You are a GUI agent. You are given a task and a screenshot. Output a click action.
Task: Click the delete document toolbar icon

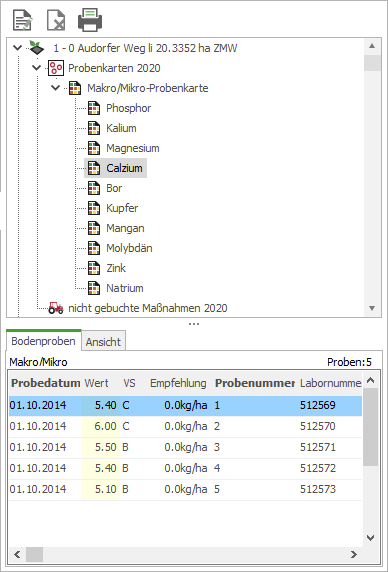[56, 20]
